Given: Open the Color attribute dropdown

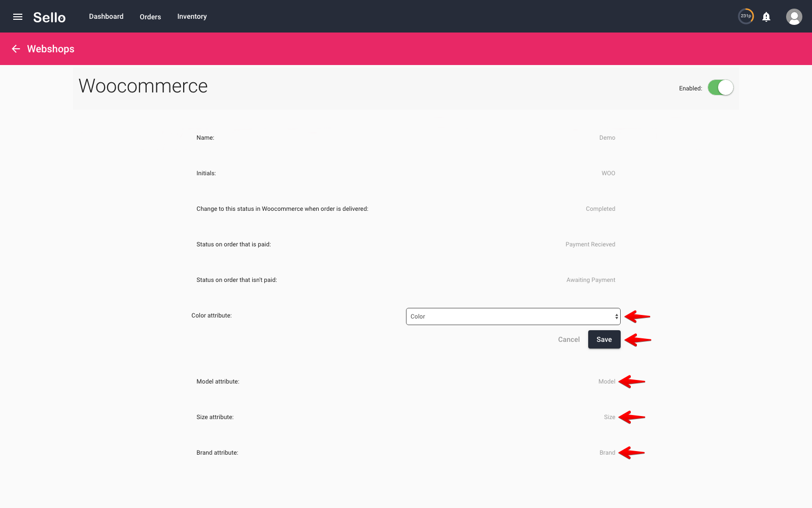Looking at the screenshot, I should [513, 316].
